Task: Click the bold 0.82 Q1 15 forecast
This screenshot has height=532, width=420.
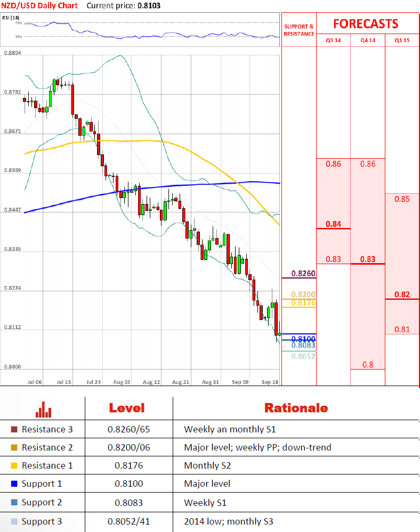Action: tap(402, 294)
